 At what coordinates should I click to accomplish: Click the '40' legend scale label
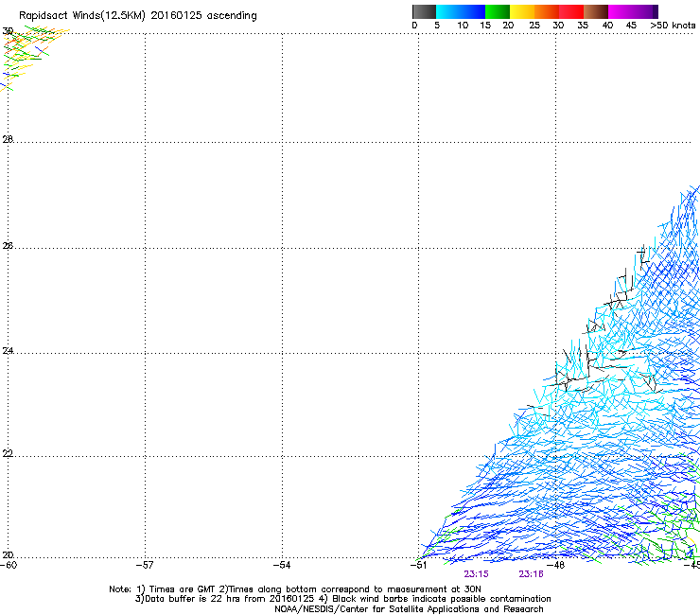[607, 26]
